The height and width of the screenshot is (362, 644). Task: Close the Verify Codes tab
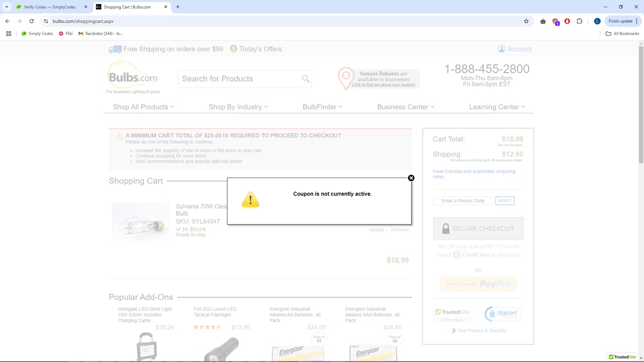tap(86, 7)
